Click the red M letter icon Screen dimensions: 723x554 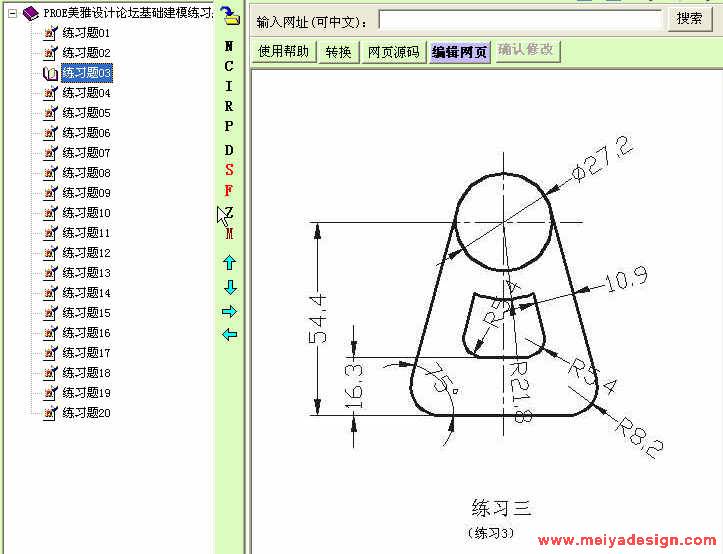tap(230, 233)
